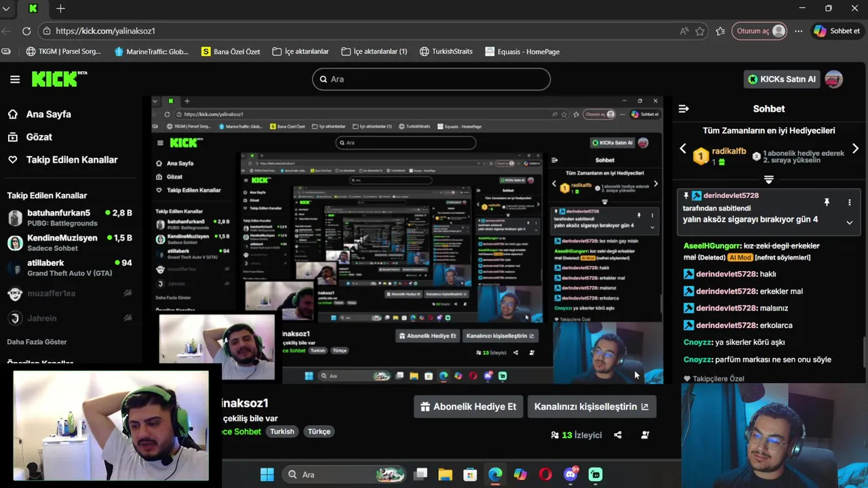Open KendineMuzisyen channel
This screenshot has height=488, width=868.
click(70, 243)
